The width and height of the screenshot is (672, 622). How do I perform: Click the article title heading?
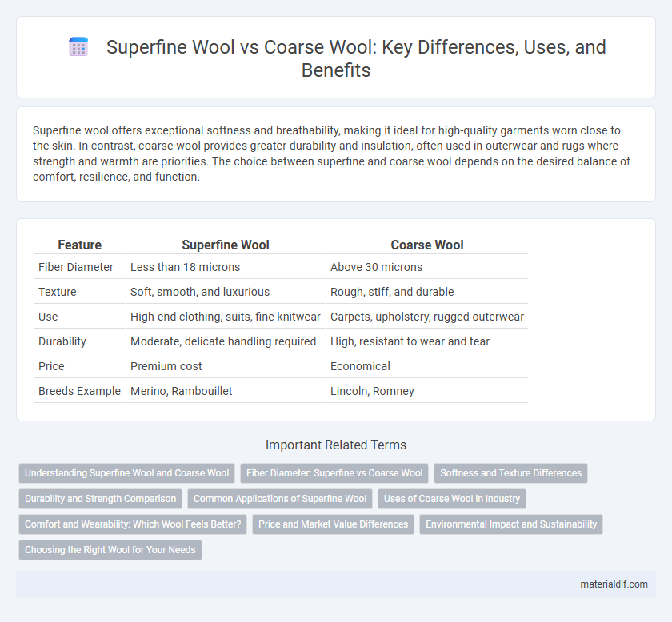pos(356,58)
